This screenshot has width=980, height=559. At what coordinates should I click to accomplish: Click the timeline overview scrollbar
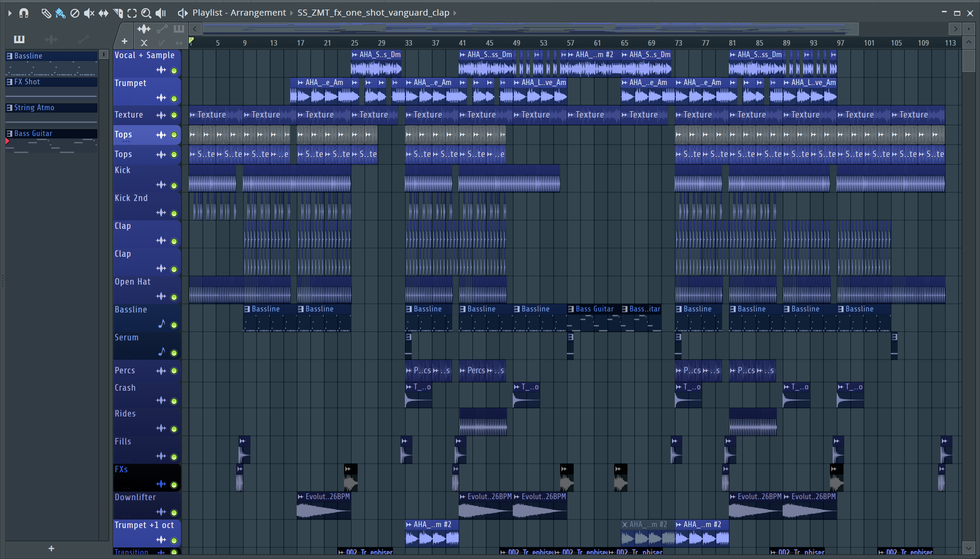(x=530, y=29)
